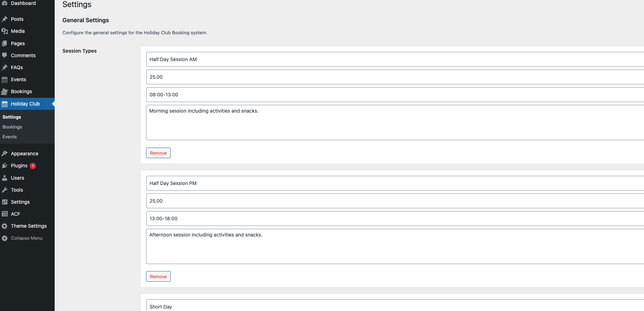644x311 pixels.
Task: Open the Plugins update badge
Action: point(33,166)
